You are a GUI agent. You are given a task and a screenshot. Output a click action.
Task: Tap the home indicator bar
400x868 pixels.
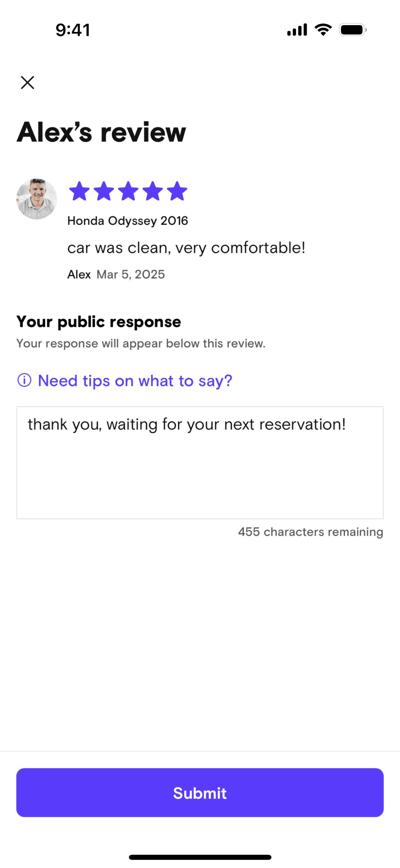coord(200,857)
